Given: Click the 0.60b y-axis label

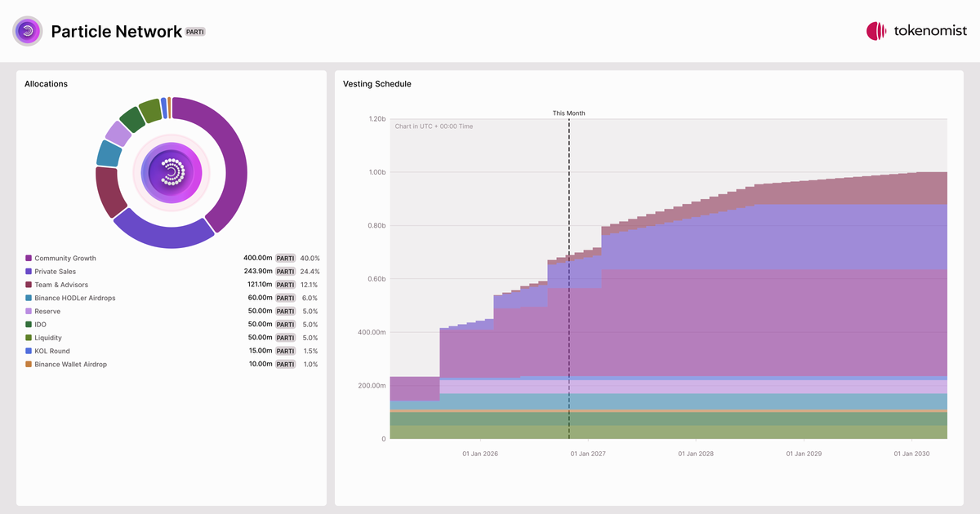Looking at the screenshot, I should [376, 279].
